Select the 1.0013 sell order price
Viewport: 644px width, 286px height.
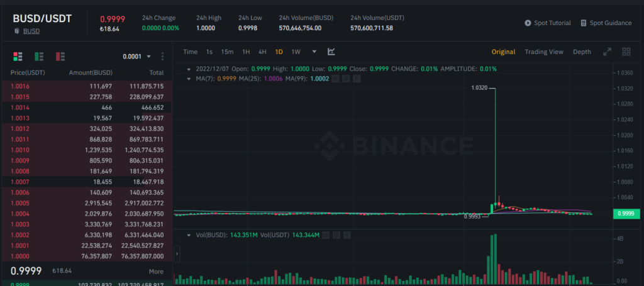pyautogui.click(x=21, y=118)
